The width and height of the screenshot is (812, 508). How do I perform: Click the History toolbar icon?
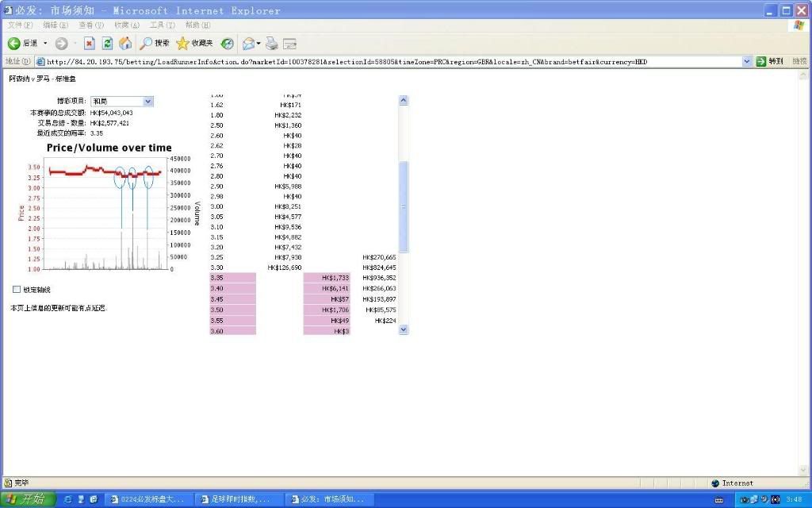(228, 43)
